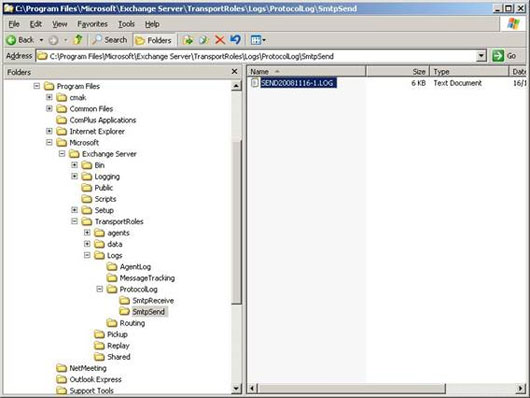
Task: Open the Views dropdown icon
Action: click(258, 40)
